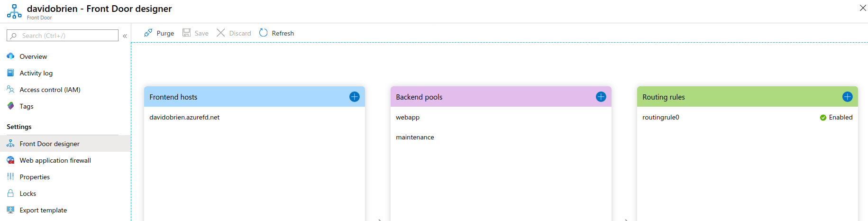Click the Purge label in the toolbar

tap(165, 33)
